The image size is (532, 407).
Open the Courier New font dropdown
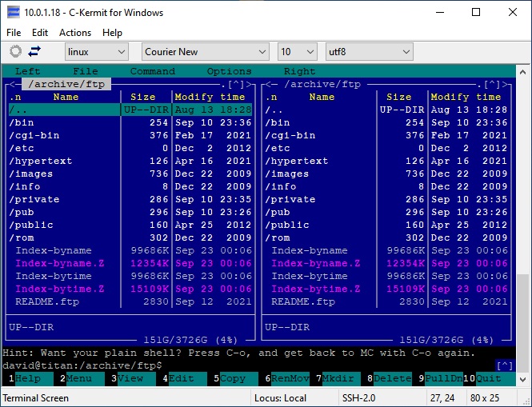pyautogui.click(x=206, y=52)
